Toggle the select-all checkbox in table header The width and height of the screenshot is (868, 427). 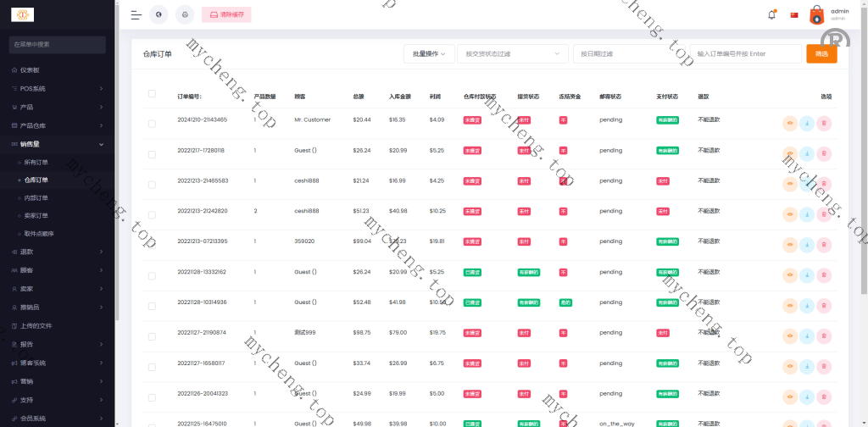(152, 94)
